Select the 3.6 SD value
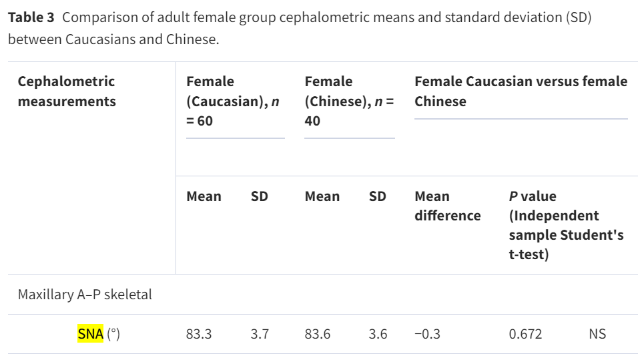Screen dimensions: 644x356 378,334
